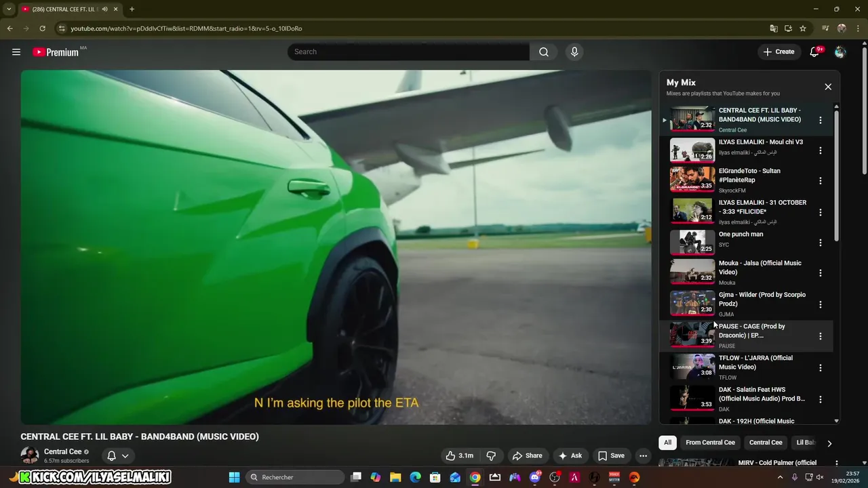The image size is (868, 488).
Task: Open Chrome media controls icon
Action: 825,28
